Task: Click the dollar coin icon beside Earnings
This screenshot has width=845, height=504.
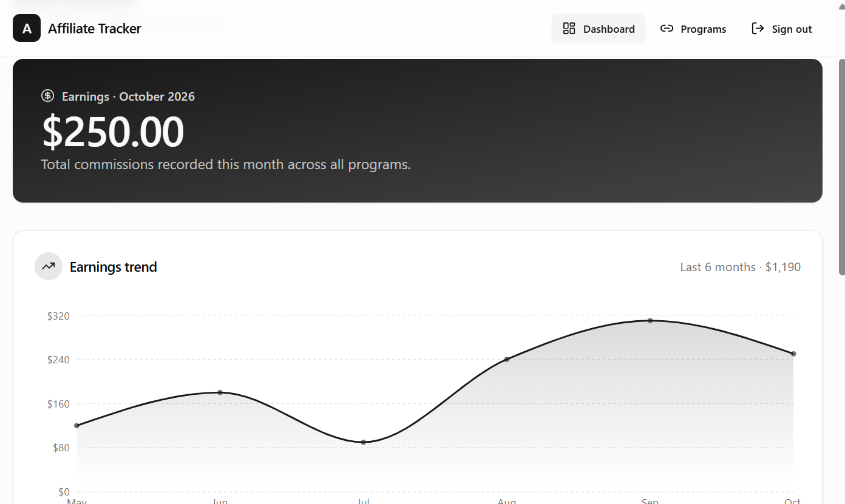Action: pos(47,96)
